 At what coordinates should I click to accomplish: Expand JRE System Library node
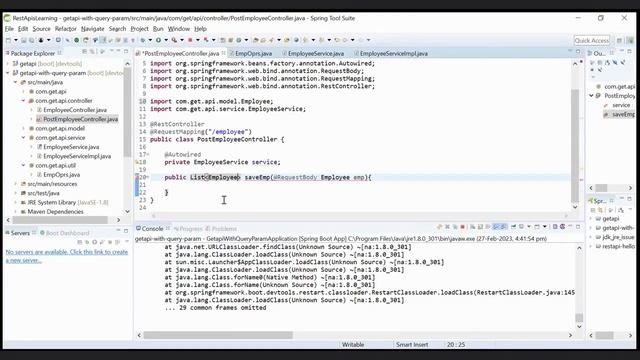(16, 202)
